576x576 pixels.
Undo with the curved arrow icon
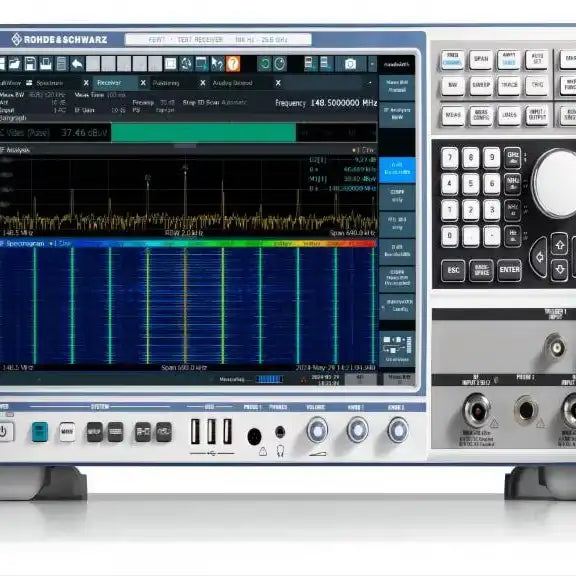(77, 64)
